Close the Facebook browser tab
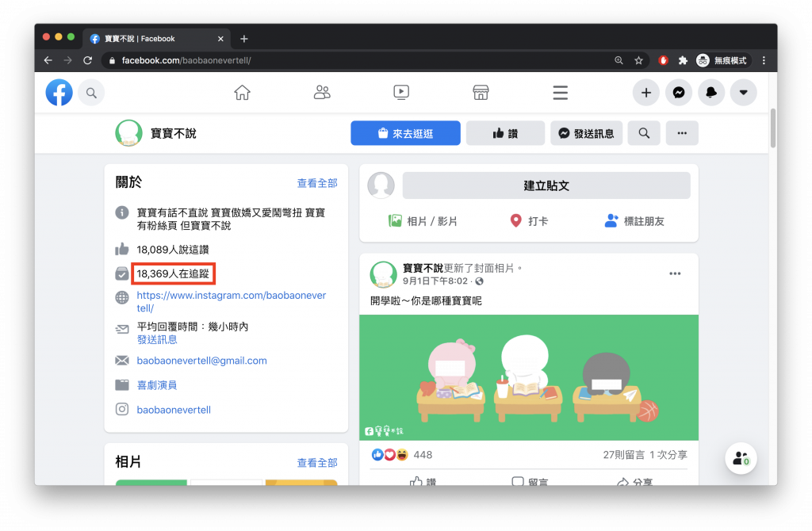 pyautogui.click(x=220, y=39)
